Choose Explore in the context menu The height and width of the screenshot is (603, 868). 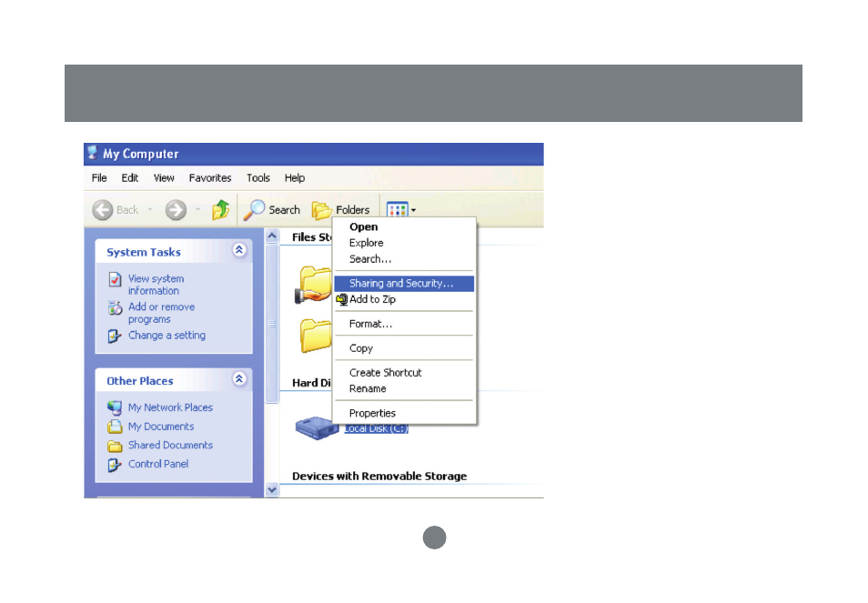(x=404, y=243)
